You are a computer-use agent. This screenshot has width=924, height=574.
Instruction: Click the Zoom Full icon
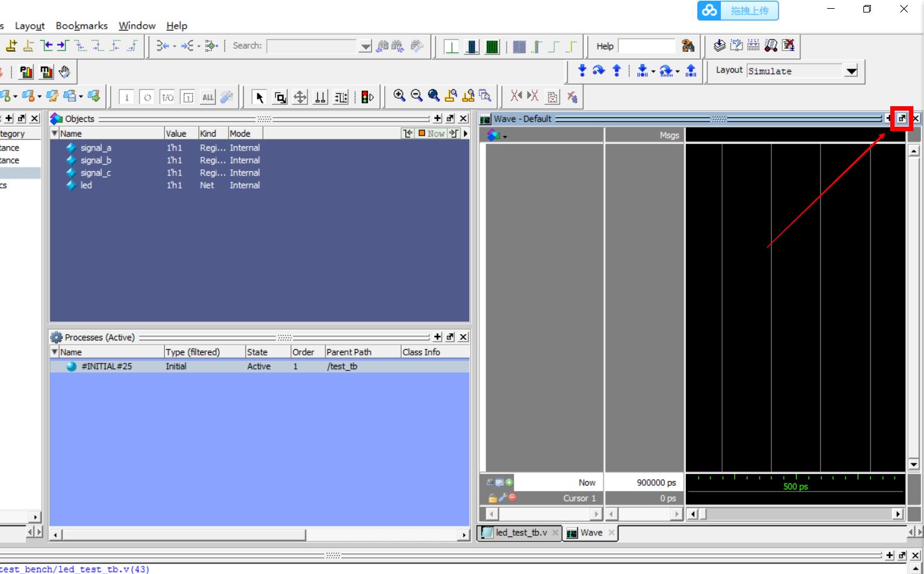point(434,95)
